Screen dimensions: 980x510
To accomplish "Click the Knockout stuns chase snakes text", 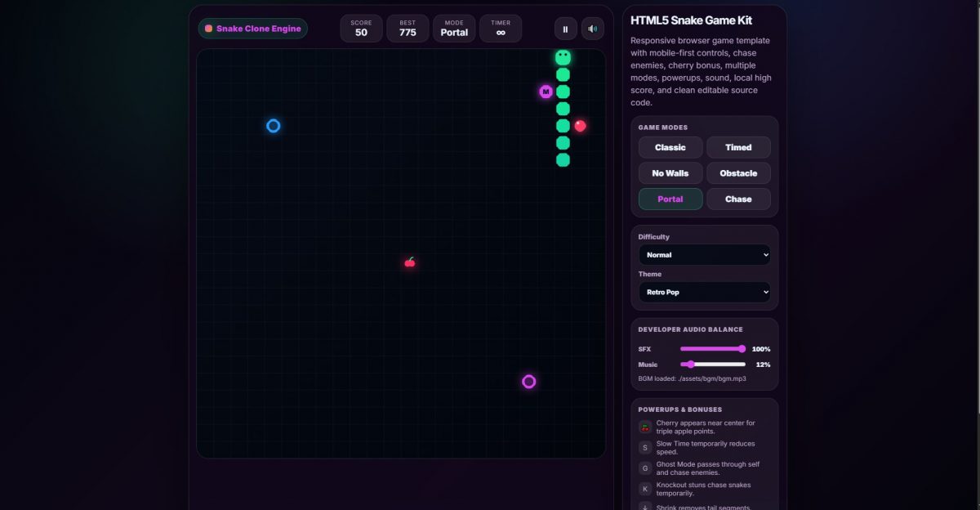I will tap(703, 489).
